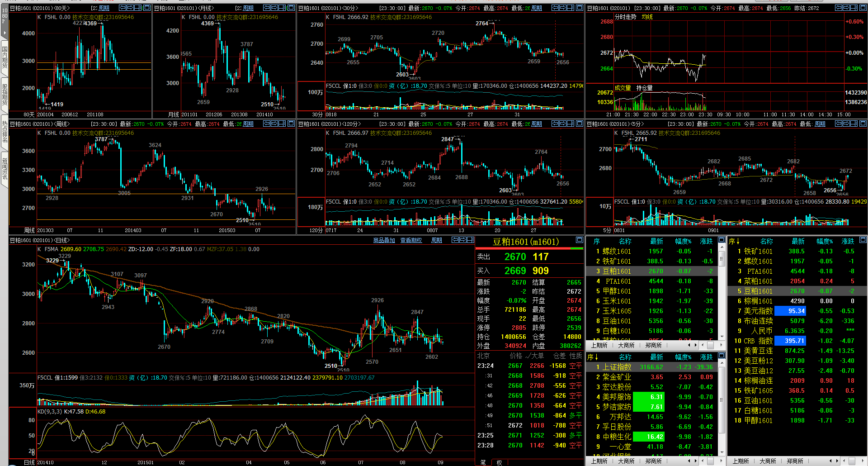
Task: Switch to 均线 view in intraday chart
Action: pos(647,17)
